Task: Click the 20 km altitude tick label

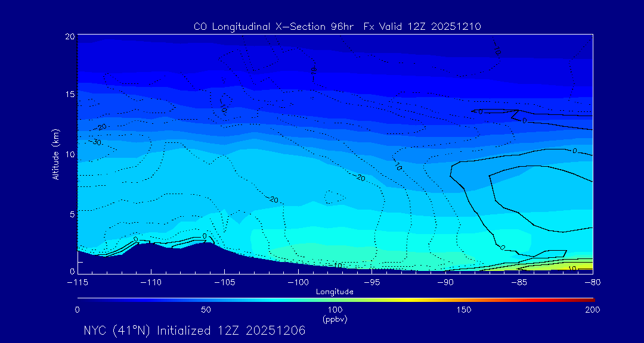Action: coord(70,36)
